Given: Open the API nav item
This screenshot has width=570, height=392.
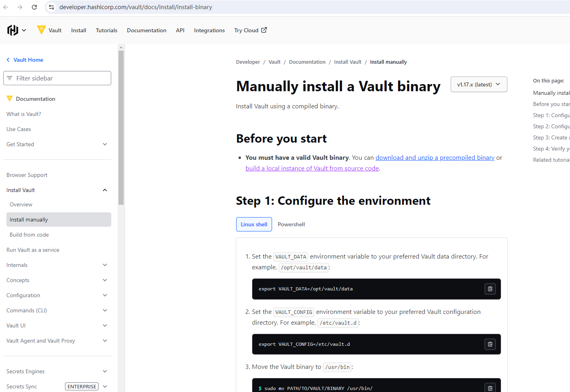Looking at the screenshot, I should tap(180, 30).
